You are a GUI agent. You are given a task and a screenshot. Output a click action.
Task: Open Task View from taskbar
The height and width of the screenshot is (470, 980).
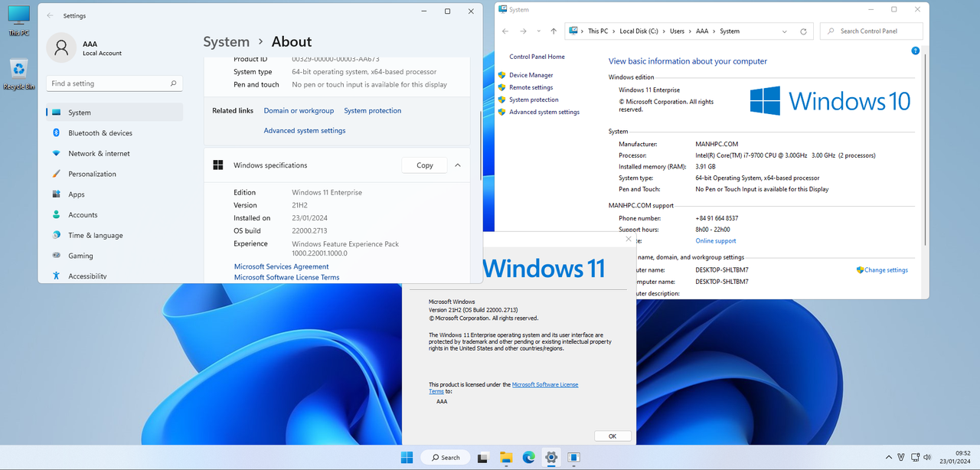pyautogui.click(x=483, y=458)
